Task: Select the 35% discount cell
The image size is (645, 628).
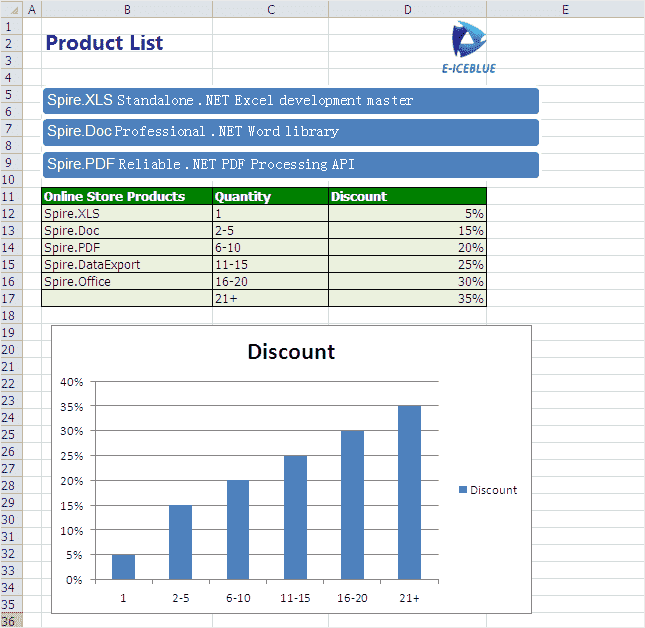Action: [x=407, y=298]
